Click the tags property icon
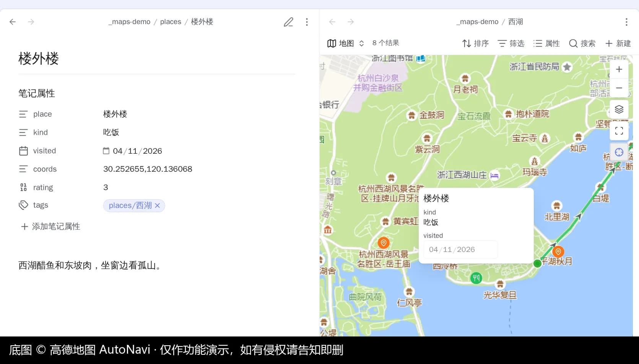The height and width of the screenshot is (364, 639). tap(23, 205)
